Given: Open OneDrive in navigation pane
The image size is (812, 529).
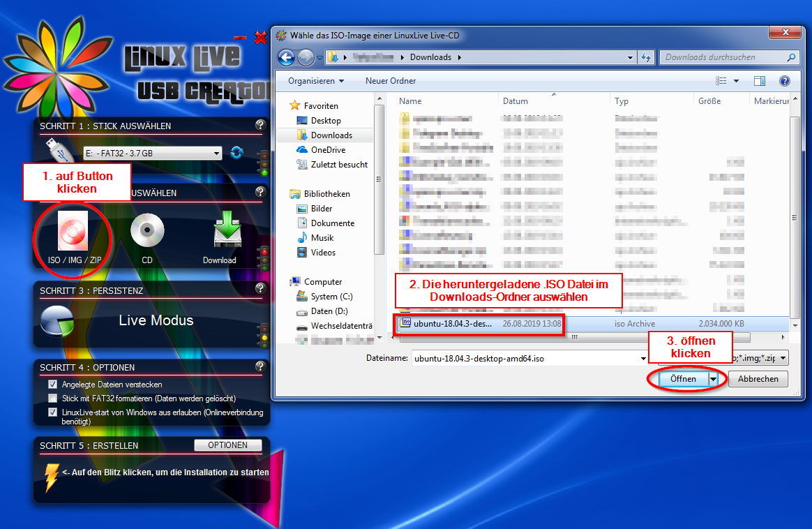Looking at the screenshot, I should 328,150.
